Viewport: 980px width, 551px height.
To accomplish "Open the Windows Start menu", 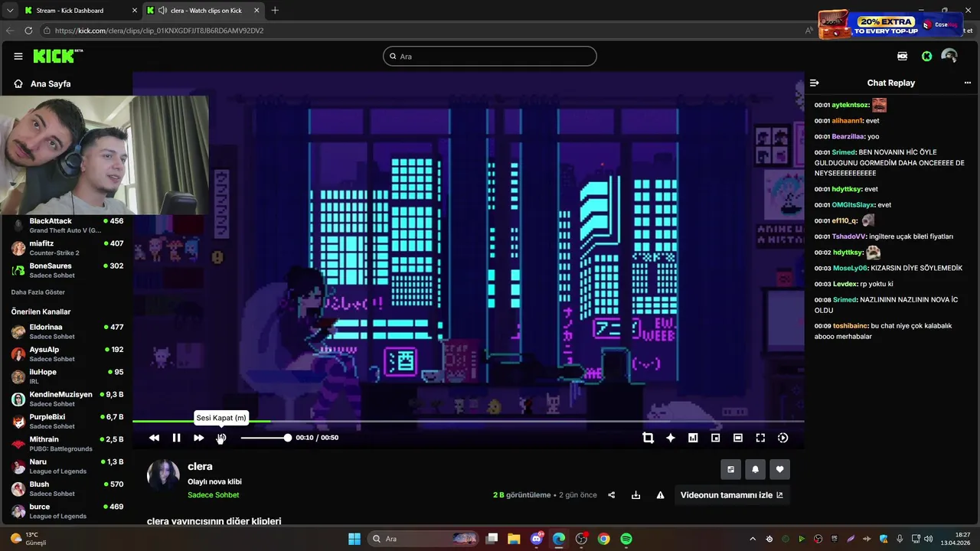I will click(354, 539).
